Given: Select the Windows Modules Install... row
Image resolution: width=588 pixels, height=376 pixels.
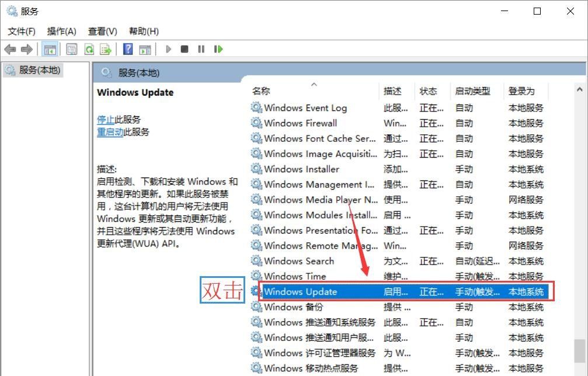Looking at the screenshot, I should tap(399, 215).
